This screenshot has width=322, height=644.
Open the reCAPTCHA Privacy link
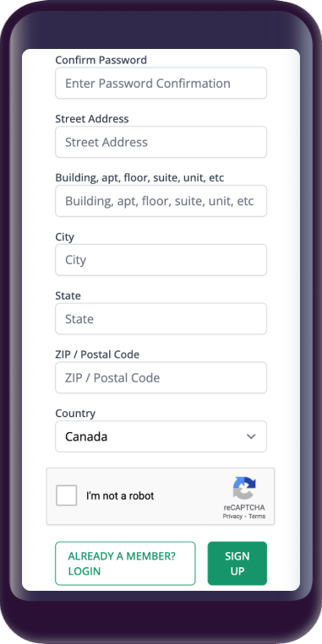(232, 517)
